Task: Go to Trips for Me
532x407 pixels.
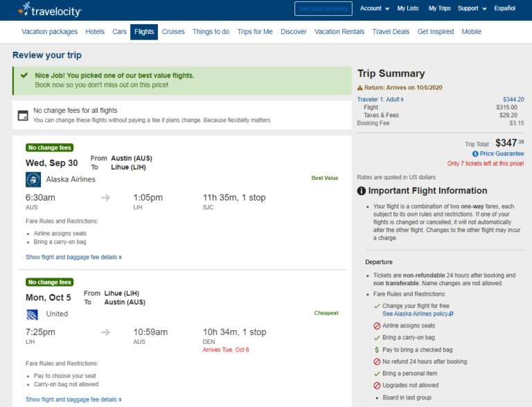Action: point(255,32)
